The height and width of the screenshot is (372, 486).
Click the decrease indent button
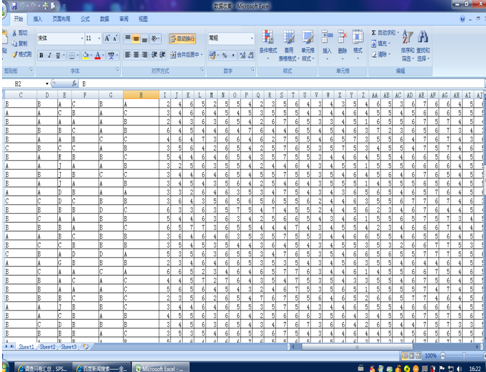(x=154, y=55)
